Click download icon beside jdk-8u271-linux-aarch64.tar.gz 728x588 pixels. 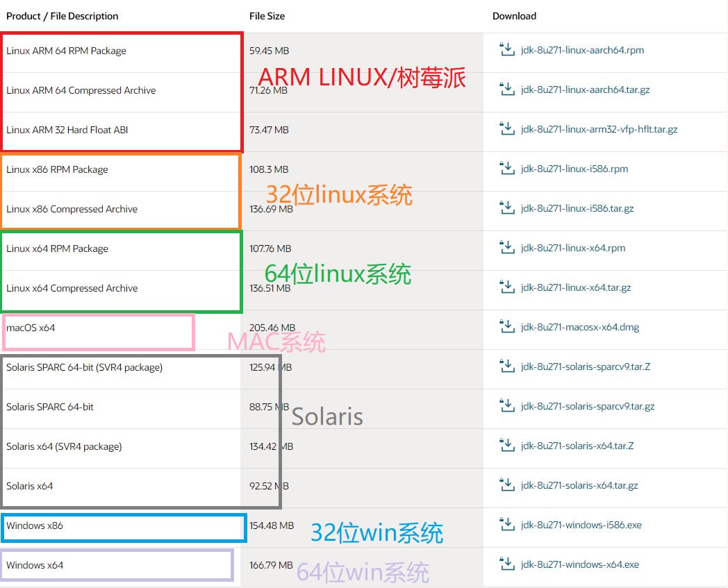tap(506, 89)
